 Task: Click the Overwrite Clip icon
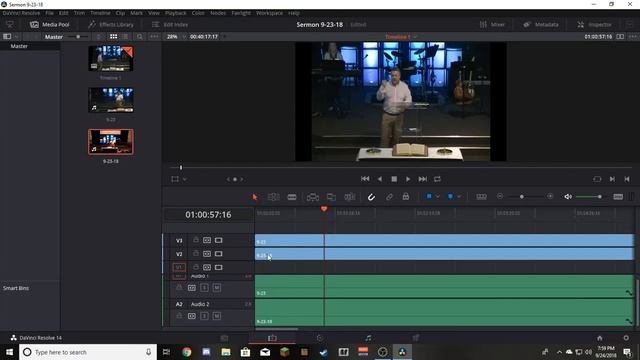[x=331, y=197]
